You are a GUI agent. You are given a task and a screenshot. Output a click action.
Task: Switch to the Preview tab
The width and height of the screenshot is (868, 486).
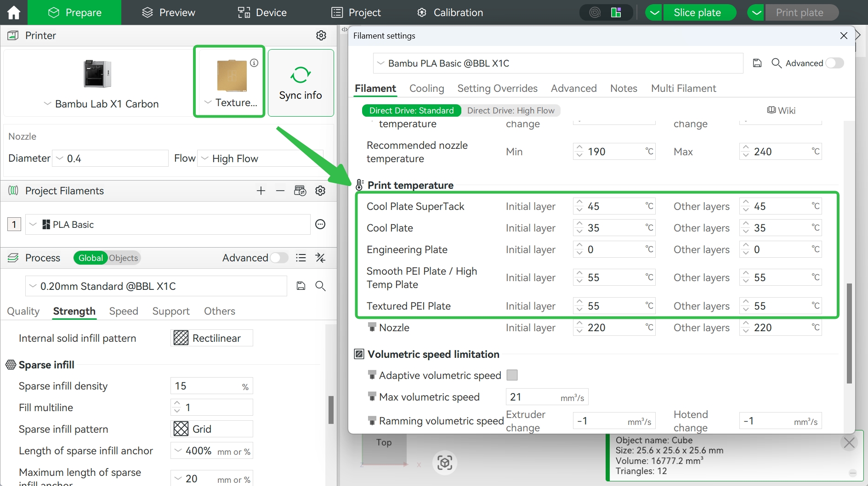[x=169, y=12]
